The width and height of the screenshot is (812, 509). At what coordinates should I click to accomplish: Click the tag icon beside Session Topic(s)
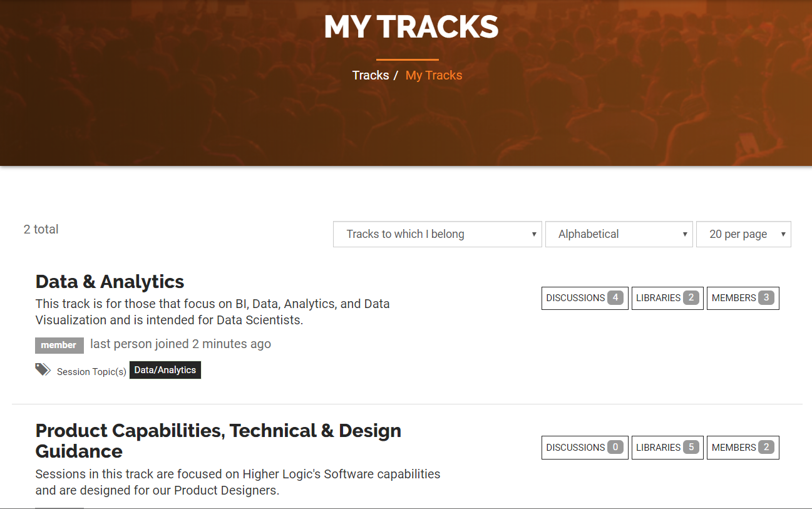43,369
